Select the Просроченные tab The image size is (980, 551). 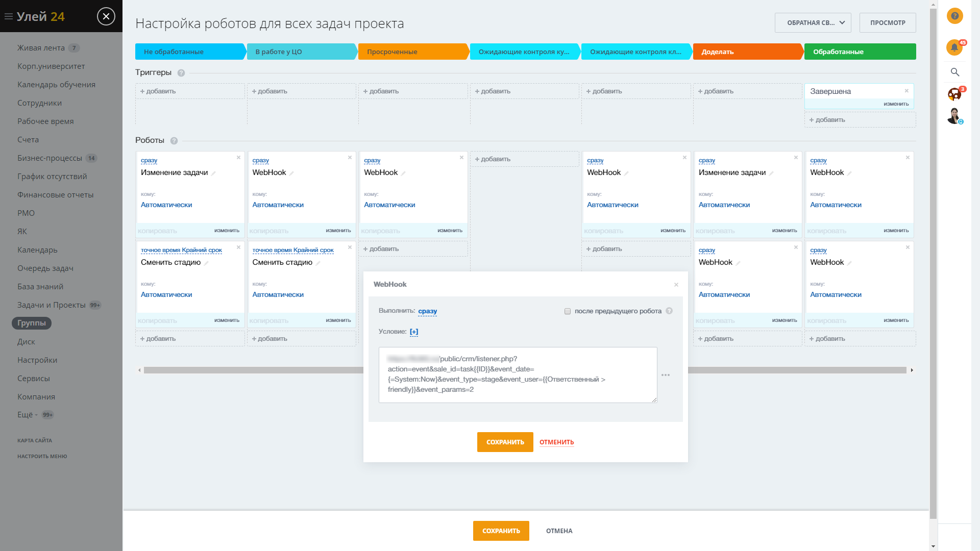412,51
